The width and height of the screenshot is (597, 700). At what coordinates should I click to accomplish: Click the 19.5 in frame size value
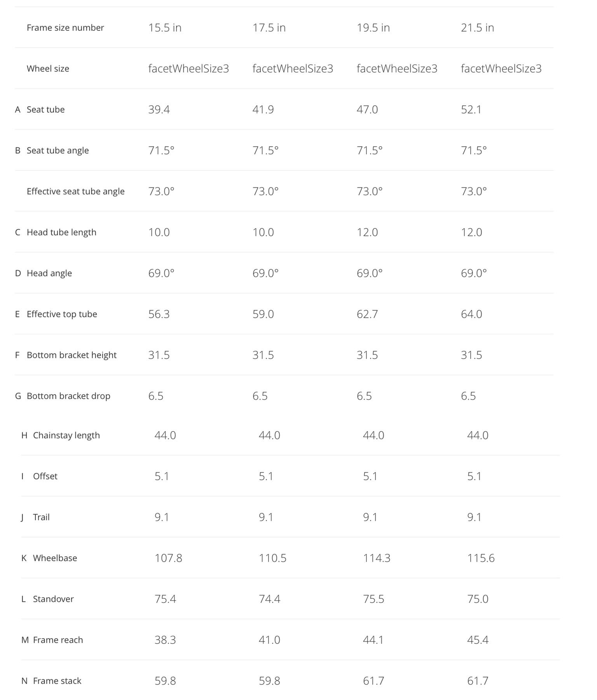tap(373, 28)
